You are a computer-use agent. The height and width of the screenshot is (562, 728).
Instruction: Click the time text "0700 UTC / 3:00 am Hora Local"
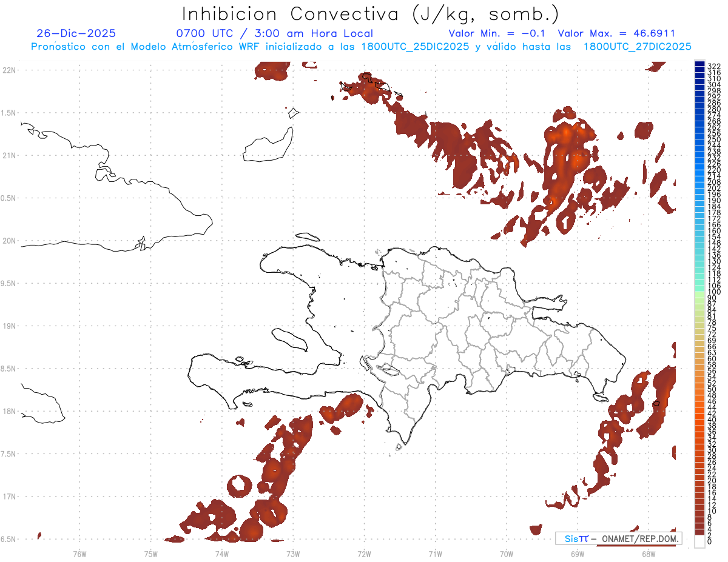274,33
